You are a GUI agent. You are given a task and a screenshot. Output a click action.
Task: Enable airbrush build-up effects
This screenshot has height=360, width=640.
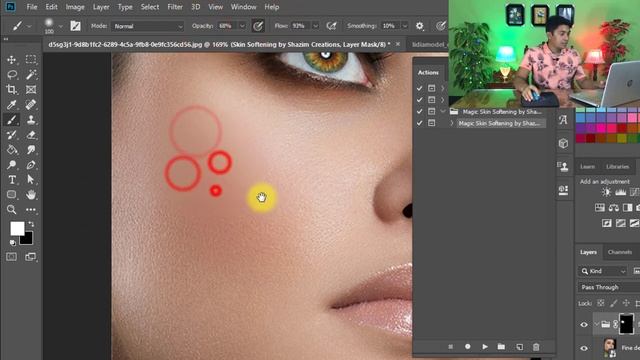tap(331, 26)
